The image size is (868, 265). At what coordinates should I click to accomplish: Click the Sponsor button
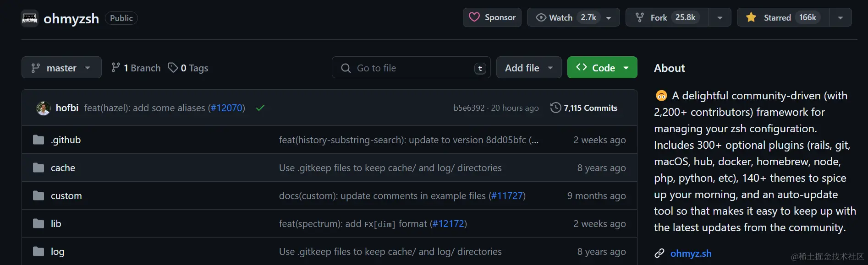492,17
